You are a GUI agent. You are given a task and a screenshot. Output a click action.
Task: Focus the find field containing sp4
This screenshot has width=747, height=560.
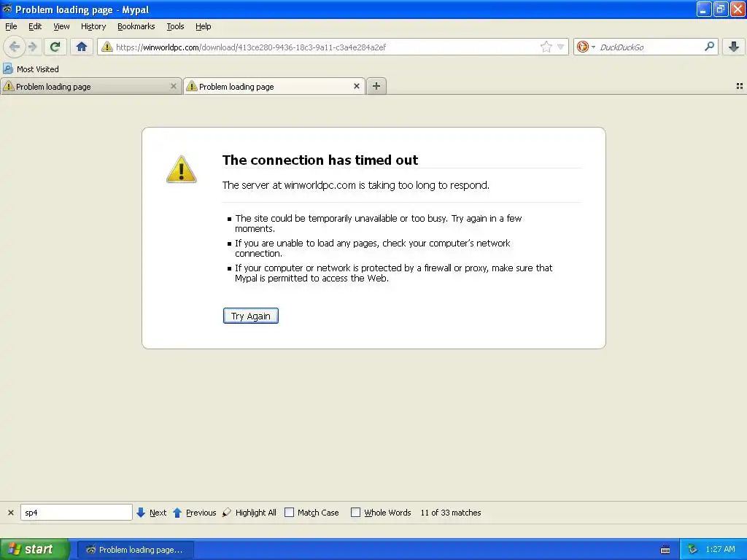click(76, 513)
